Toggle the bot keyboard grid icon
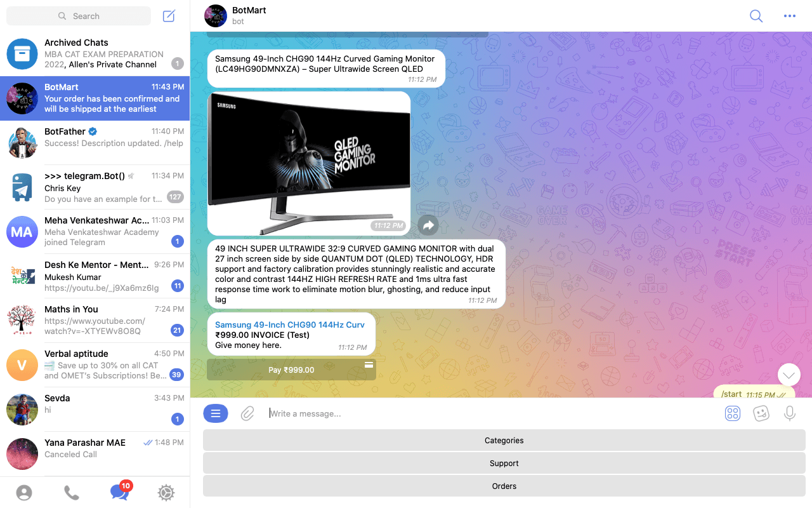The width and height of the screenshot is (812, 508). (x=733, y=413)
